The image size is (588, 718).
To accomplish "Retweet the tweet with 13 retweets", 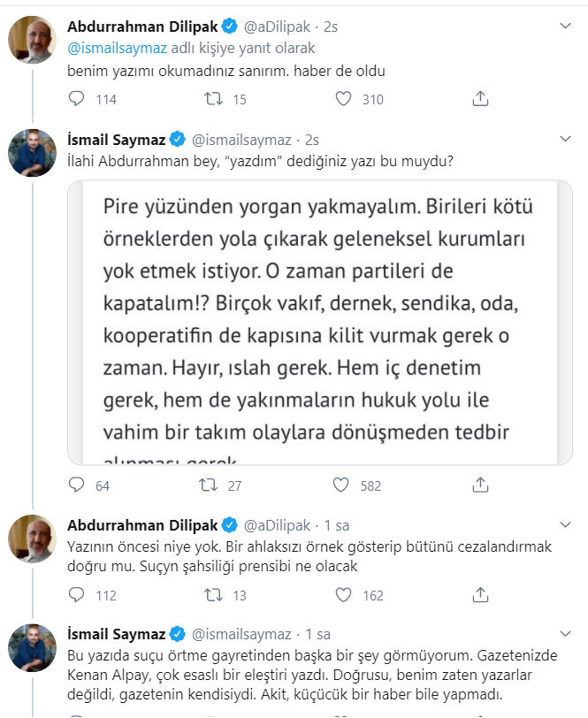I will 212,596.
